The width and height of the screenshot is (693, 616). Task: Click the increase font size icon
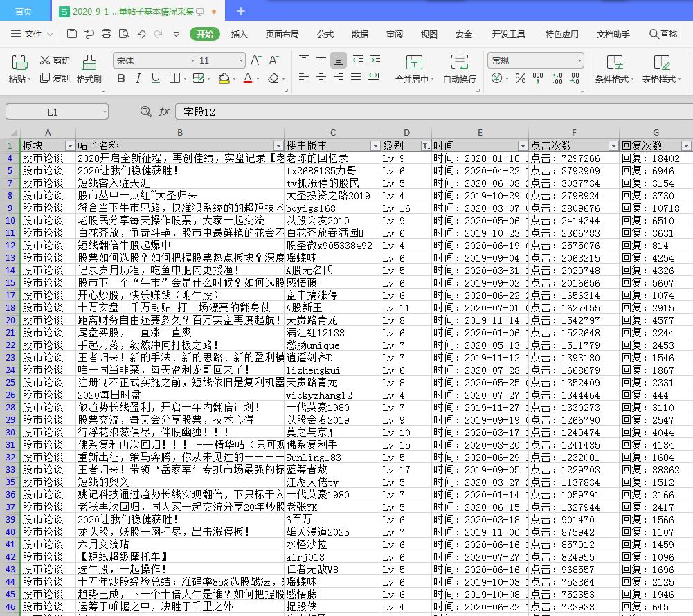tap(255, 60)
